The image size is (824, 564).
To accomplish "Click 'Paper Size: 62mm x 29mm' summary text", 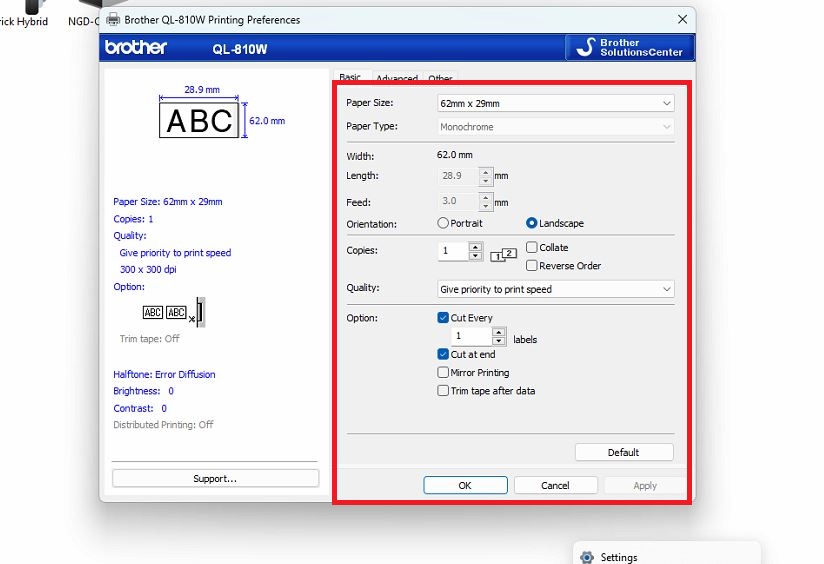I will (x=168, y=202).
